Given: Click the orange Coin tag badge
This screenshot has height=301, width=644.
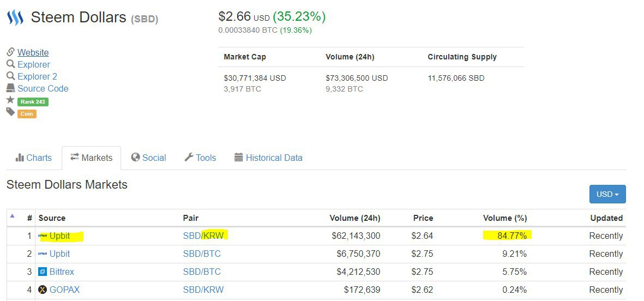Looking at the screenshot, I should [27, 114].
